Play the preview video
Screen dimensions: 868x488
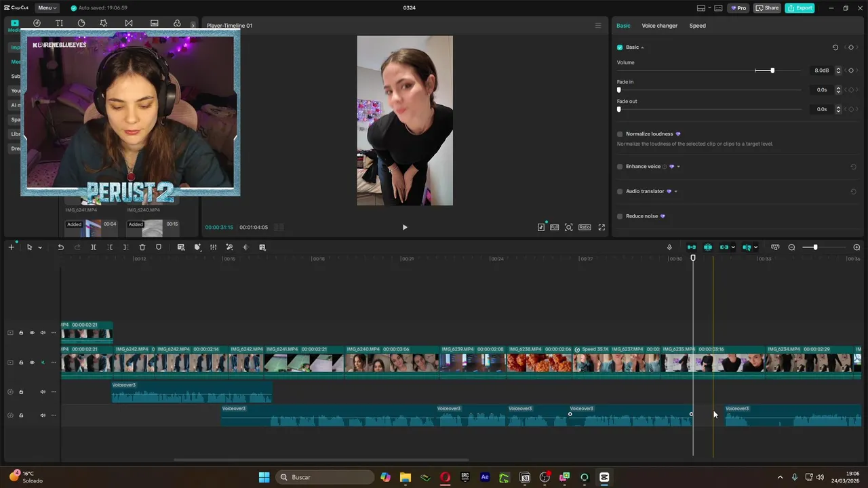[x=405, y=228]
